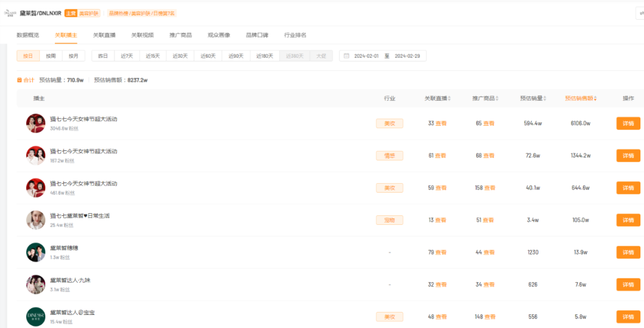The image size is (644, 328).
Task: Click the 黛莱皙 brand logo icon
Action: [x=10, y=13]
